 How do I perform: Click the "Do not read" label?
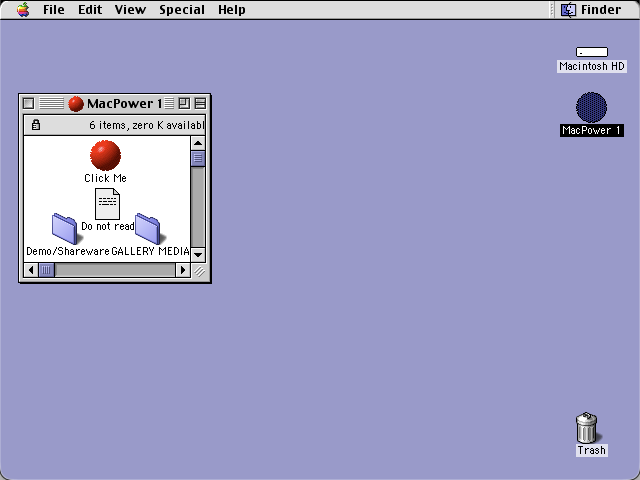click(x=108, y=226)
